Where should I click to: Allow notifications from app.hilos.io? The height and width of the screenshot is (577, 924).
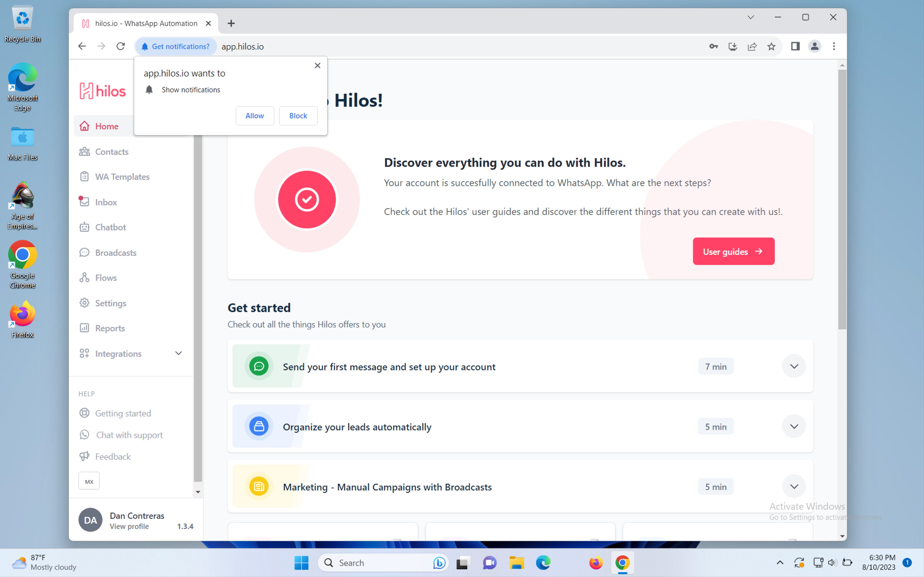point(255,116)
